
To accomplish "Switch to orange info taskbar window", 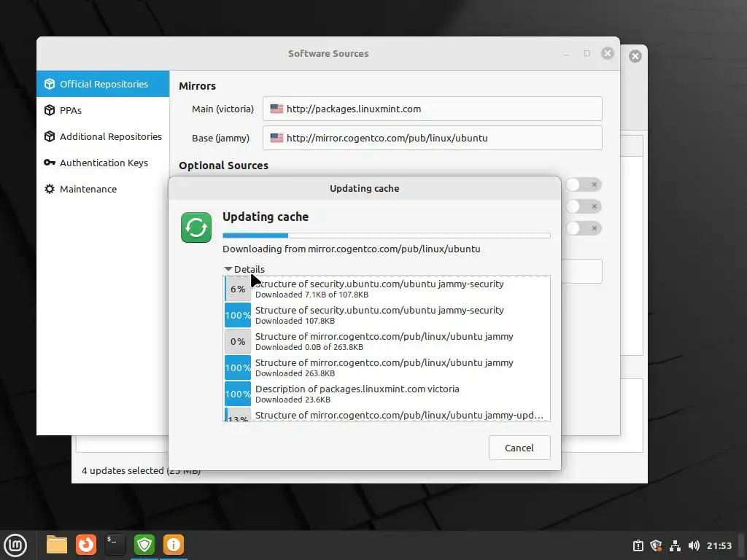I will pyautogui.click(x=174, y=545).
